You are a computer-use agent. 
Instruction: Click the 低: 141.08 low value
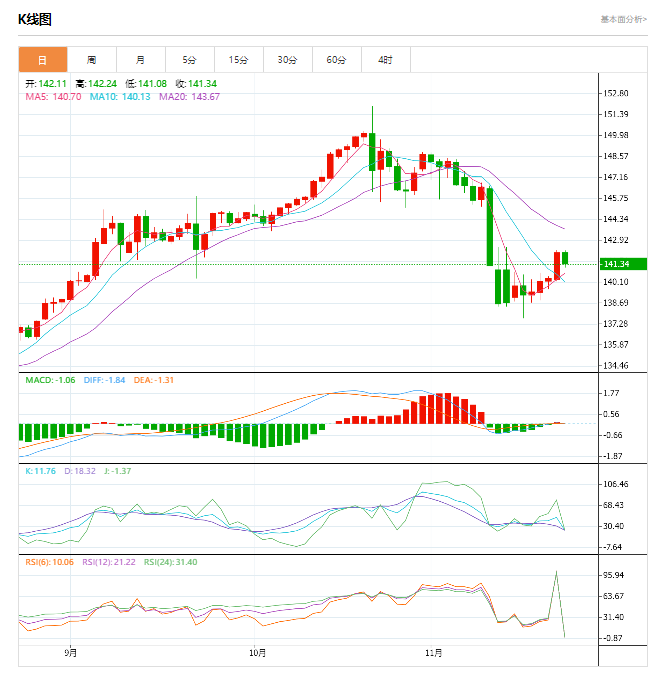[x=146, y=84]
